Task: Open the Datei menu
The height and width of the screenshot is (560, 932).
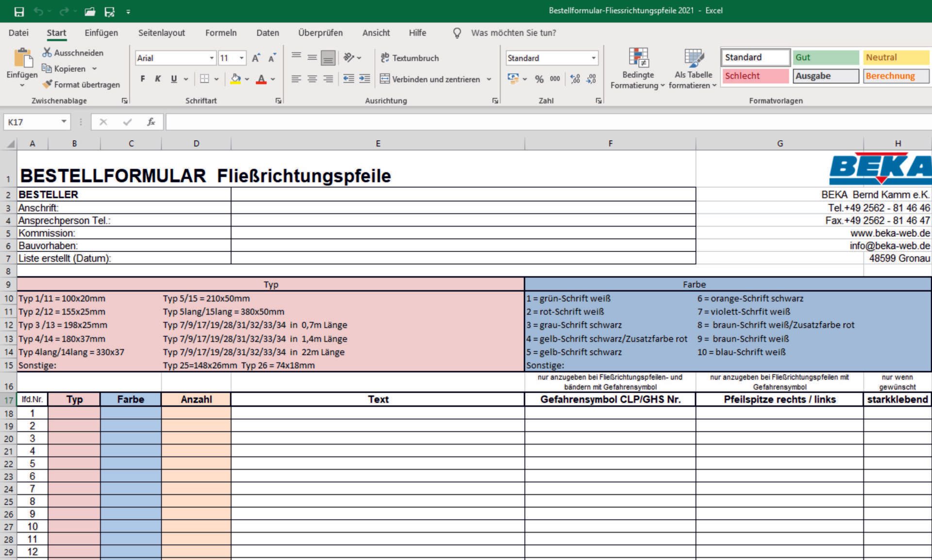Action: 18,33
